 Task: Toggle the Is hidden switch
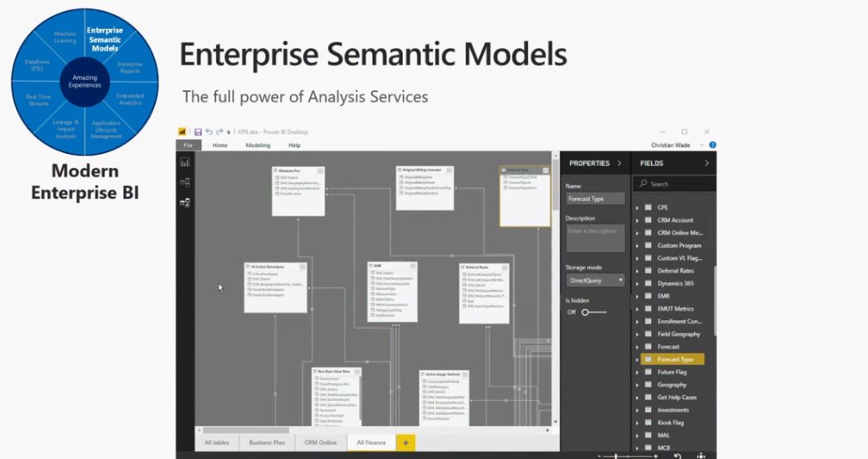592,312
